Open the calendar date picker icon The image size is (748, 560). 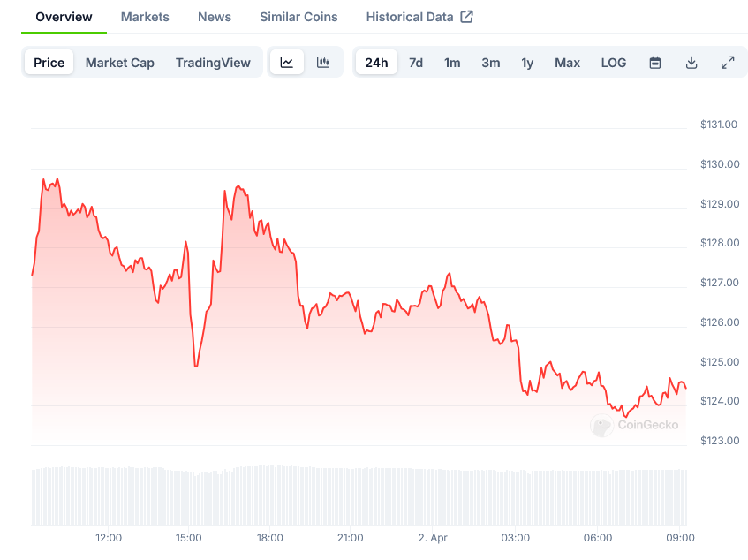tap(654, 62)
